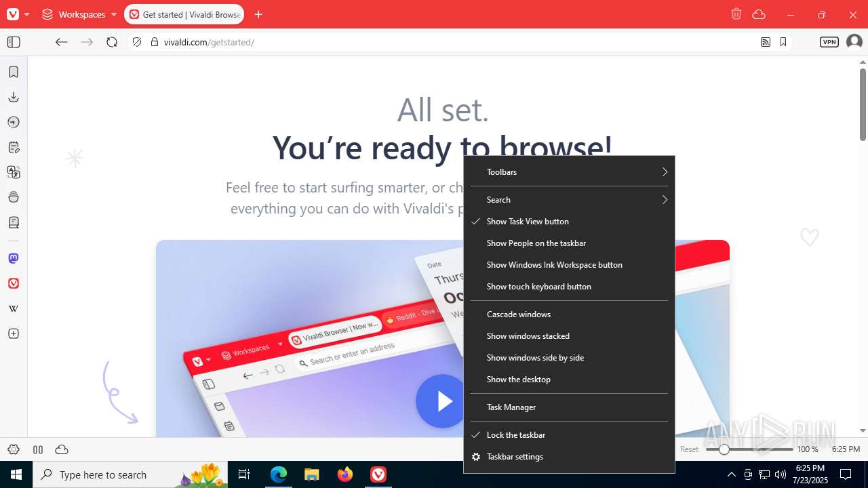Open Taskbar settings
This screenshot has width=868, height=488.
[x=569, y=457]
